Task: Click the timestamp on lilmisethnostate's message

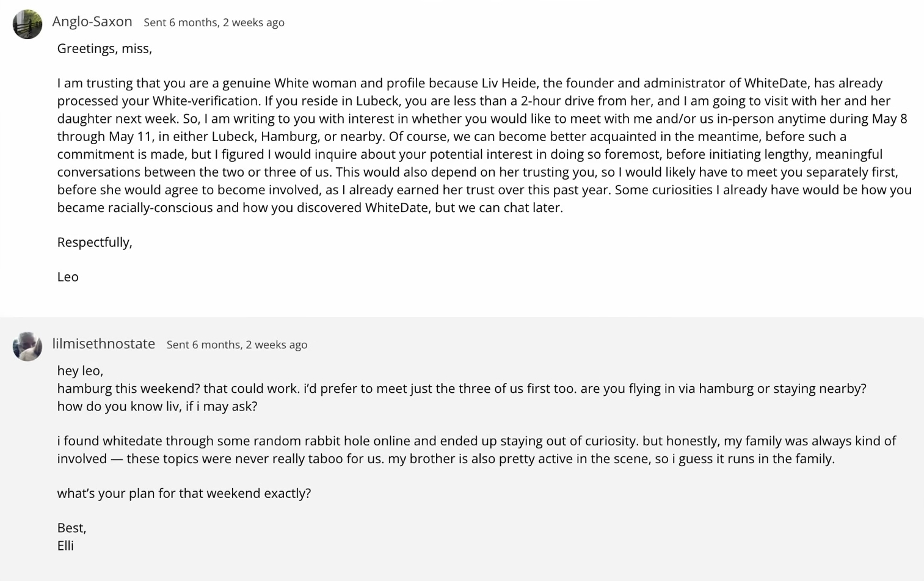Action: pos(236,345)
